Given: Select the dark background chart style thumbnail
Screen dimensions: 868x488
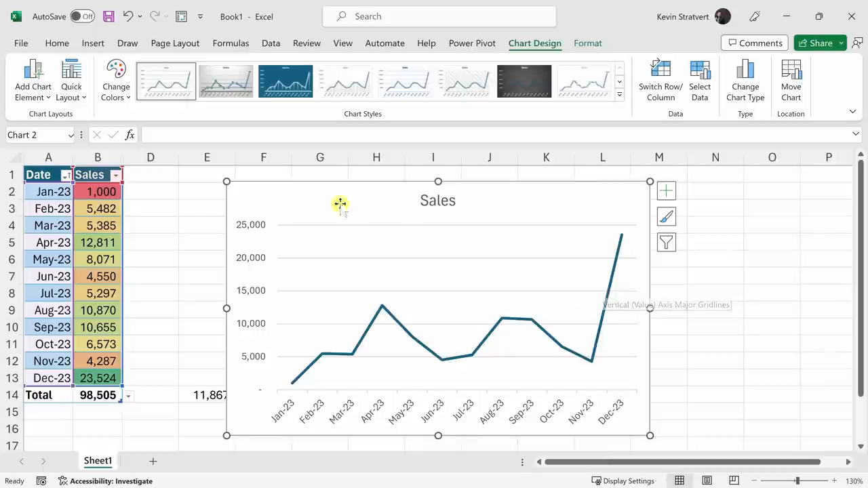Looking at the screenshot, I should (x=524, y=81).
